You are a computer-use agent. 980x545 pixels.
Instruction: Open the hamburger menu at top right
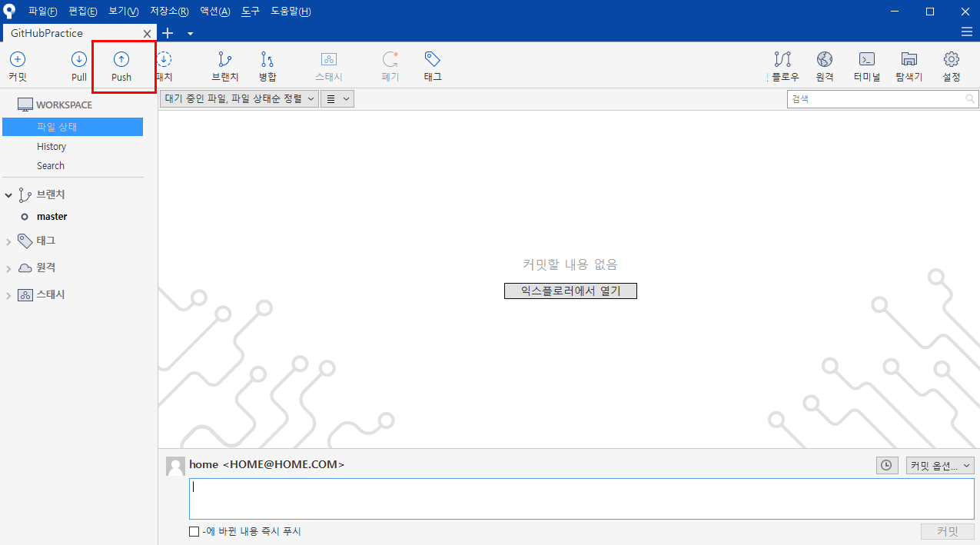coord(967,32)
